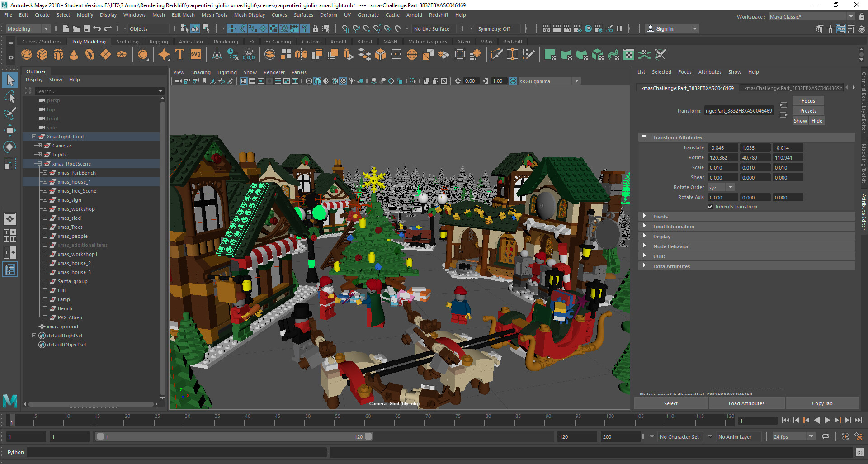
Task: Open Render Settings window
Action: pyautogui.click(x=578, y=28)
